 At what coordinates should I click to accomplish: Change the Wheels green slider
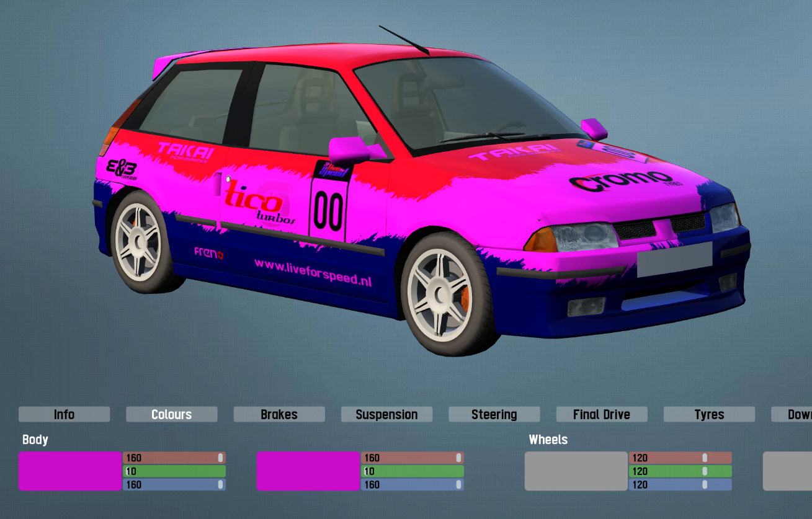[x=680, y=471]
